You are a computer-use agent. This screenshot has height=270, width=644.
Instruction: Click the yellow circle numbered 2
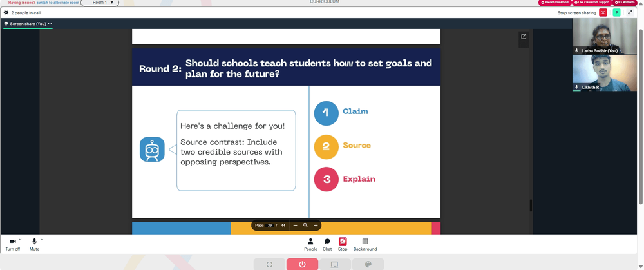pyautogui.click(x=326, y=147)
